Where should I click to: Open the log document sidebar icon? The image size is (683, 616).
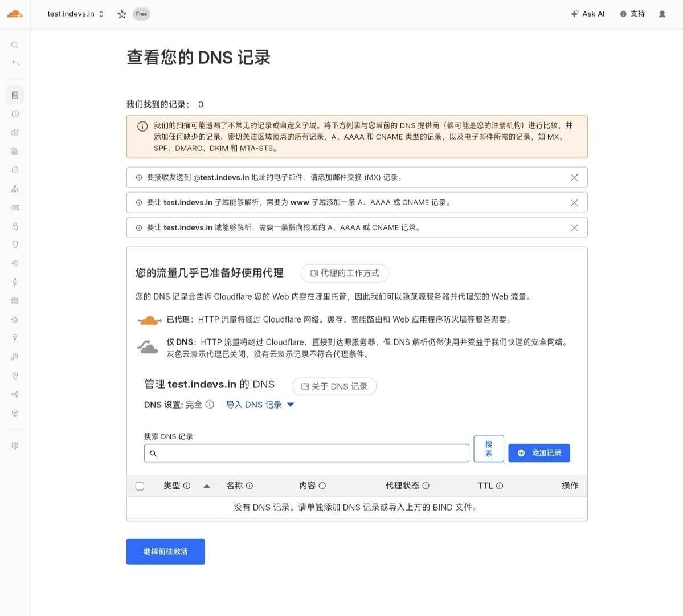(15, 151)
